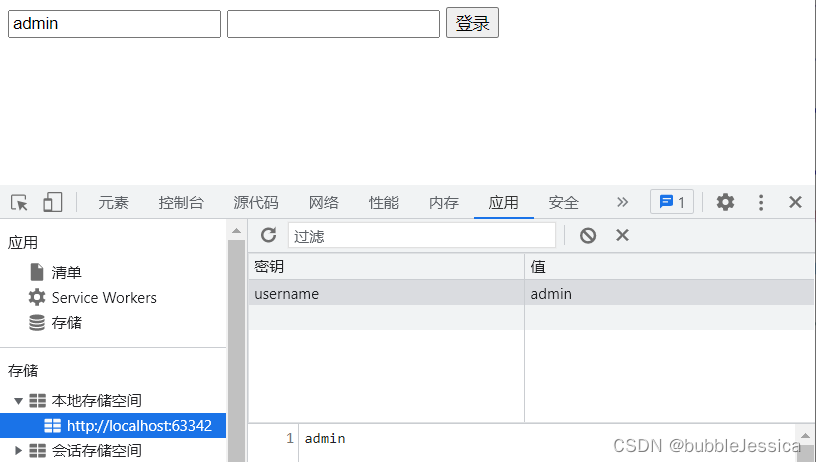Show more DevTools tabs via the chevron
Viewport: 816px width, 462px height.
point(622,202)
